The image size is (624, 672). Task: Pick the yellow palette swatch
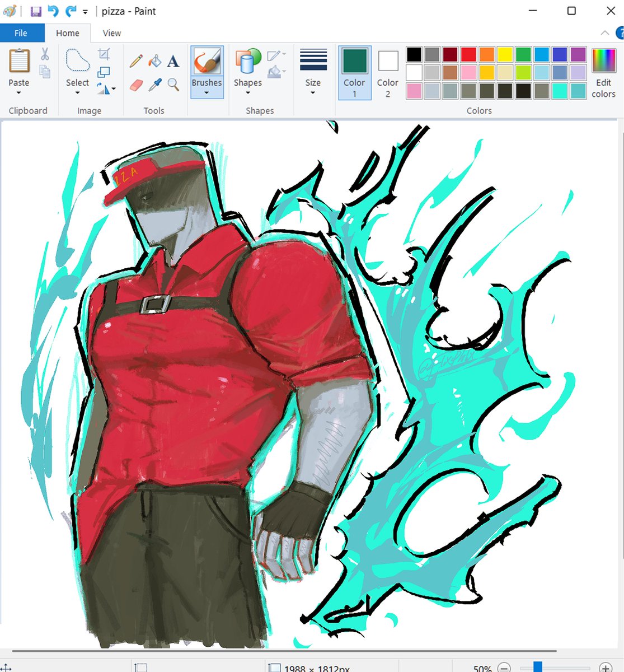click(505, 54)
